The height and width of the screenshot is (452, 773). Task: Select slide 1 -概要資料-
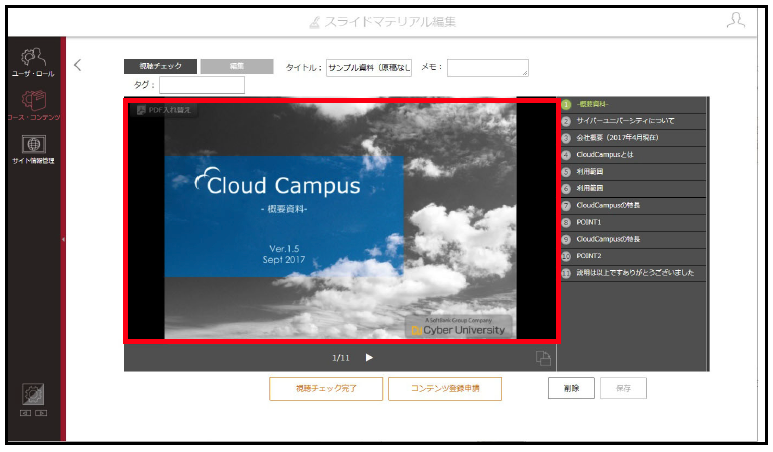(x=633, y=104)
